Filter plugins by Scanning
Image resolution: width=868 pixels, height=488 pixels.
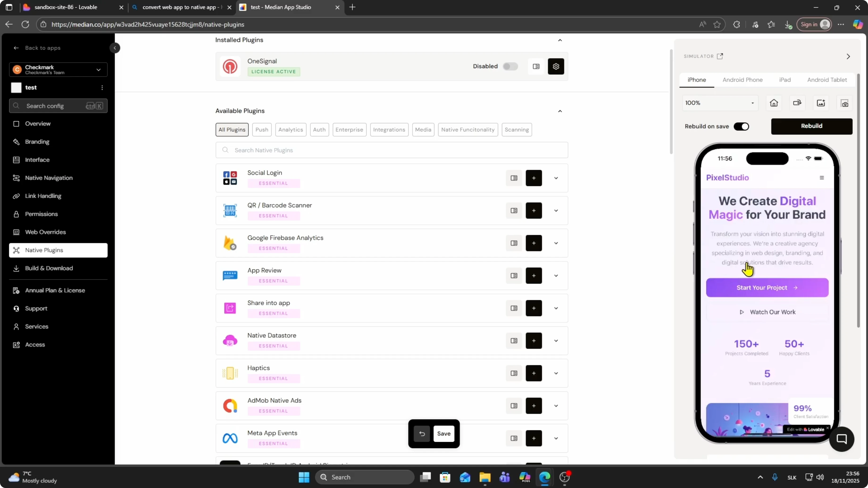pyautogui.click(x=517, y=130)
